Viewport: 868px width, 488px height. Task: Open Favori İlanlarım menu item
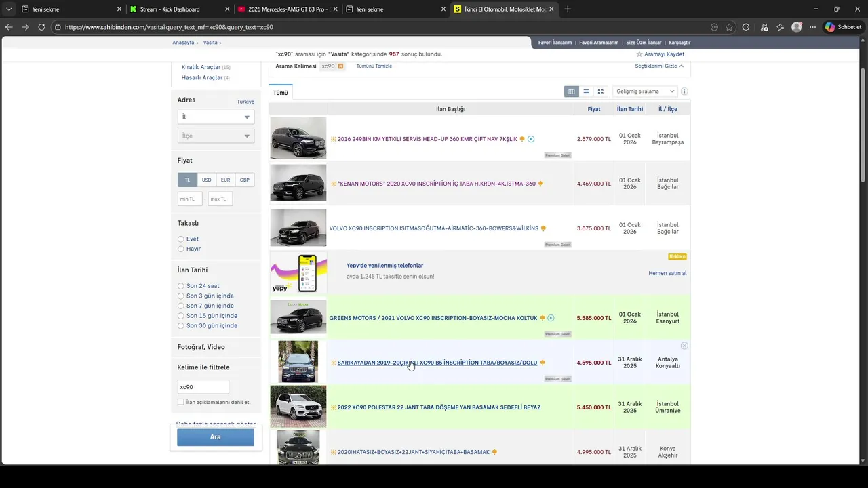click(x=555, y=43)
